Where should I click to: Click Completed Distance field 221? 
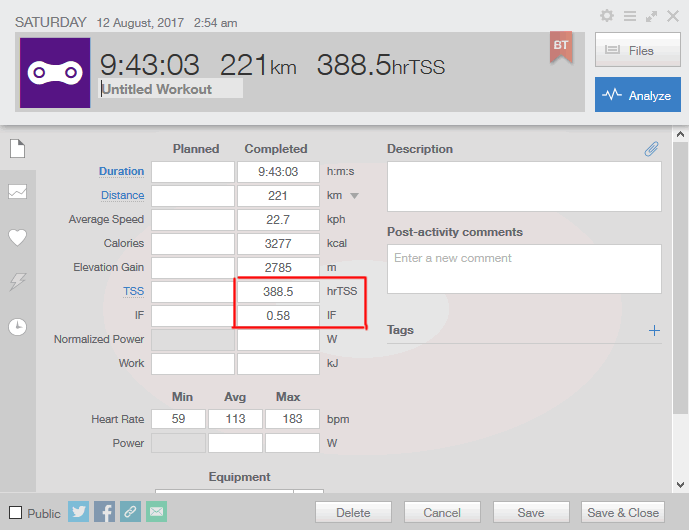click(278, 196)
